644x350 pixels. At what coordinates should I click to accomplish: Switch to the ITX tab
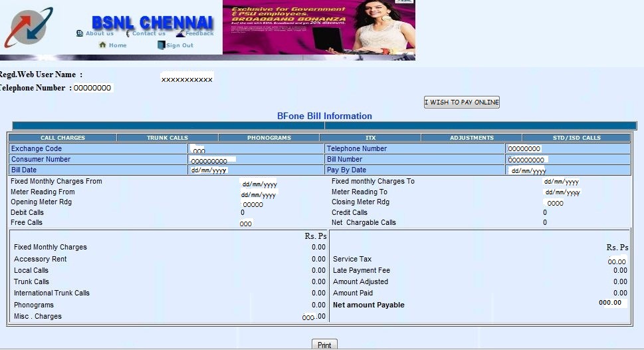pyautogui.click(x=370, y=138)
